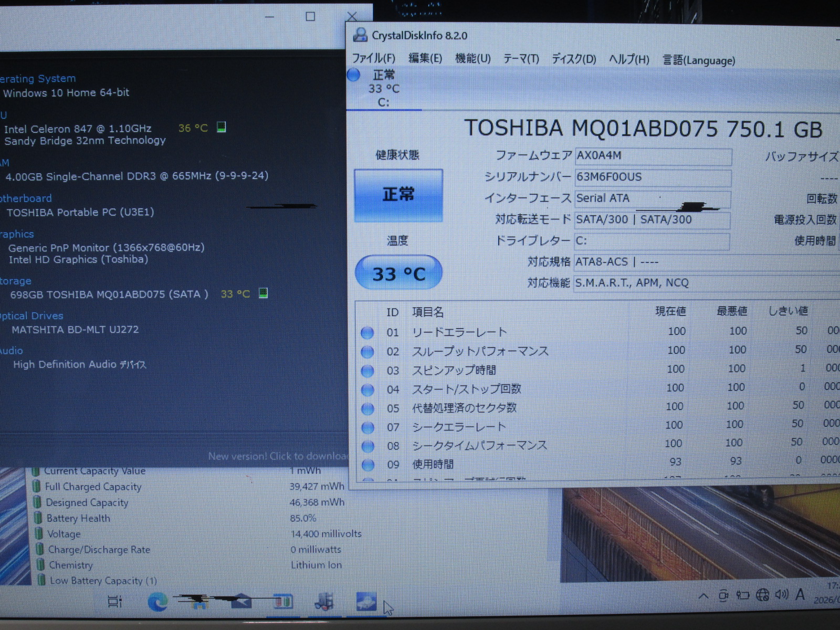The image size is (840, 630).
Task: Open the ディスク(D) menu
Action: 573,59
